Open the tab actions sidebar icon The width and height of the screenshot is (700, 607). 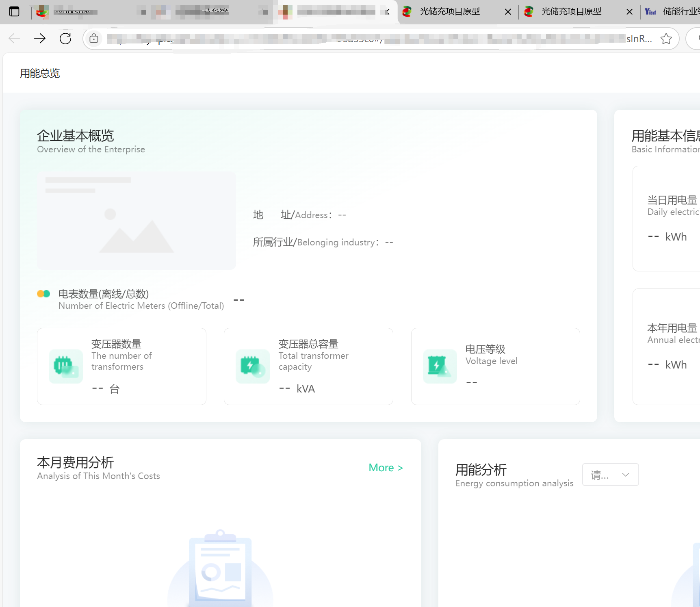tap(14, 11)
